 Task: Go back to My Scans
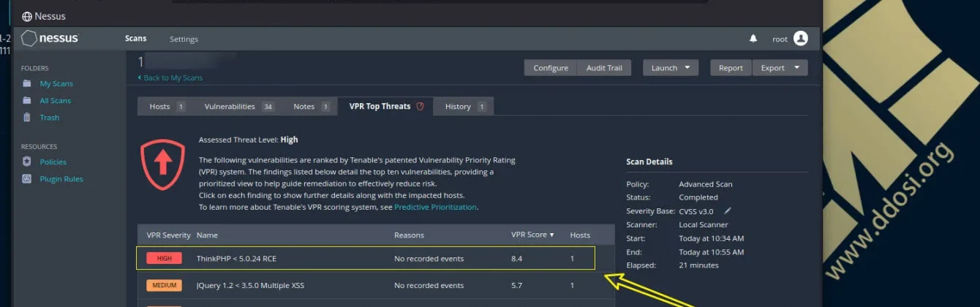(170, 77)
